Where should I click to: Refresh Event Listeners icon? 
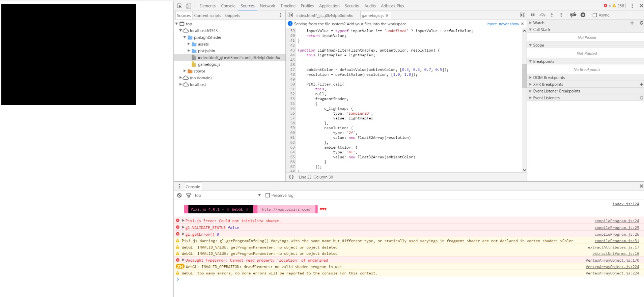(x=641, y=98)
